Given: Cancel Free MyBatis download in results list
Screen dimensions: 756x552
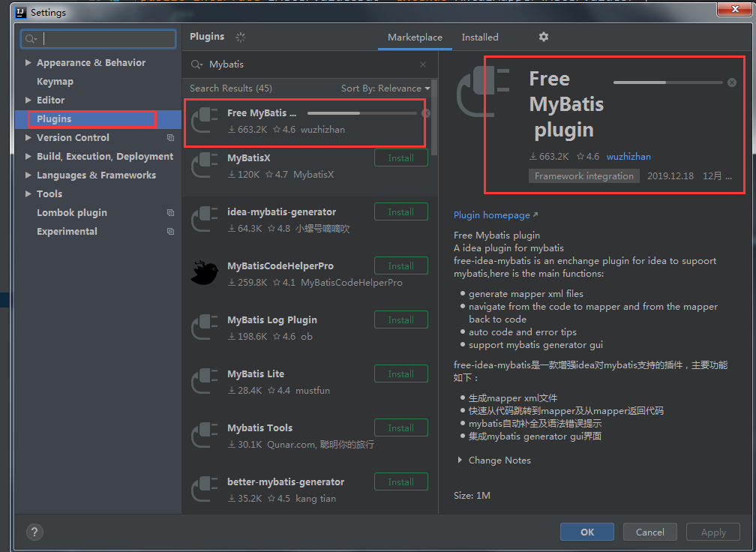Looking at the screenshot, I should point(426,114).
